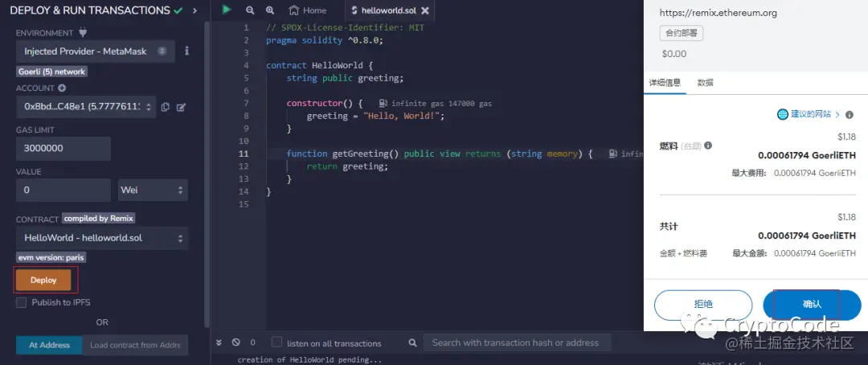Click the terminal search magnifier icon
868x365 pixels.
[412, 342]
